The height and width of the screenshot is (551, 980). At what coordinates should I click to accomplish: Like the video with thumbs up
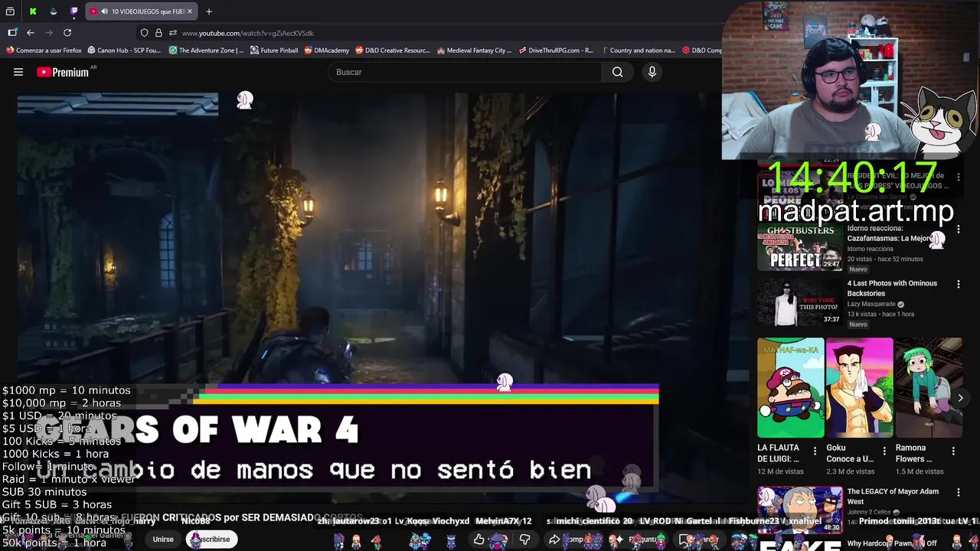click(x=479, y=540)
